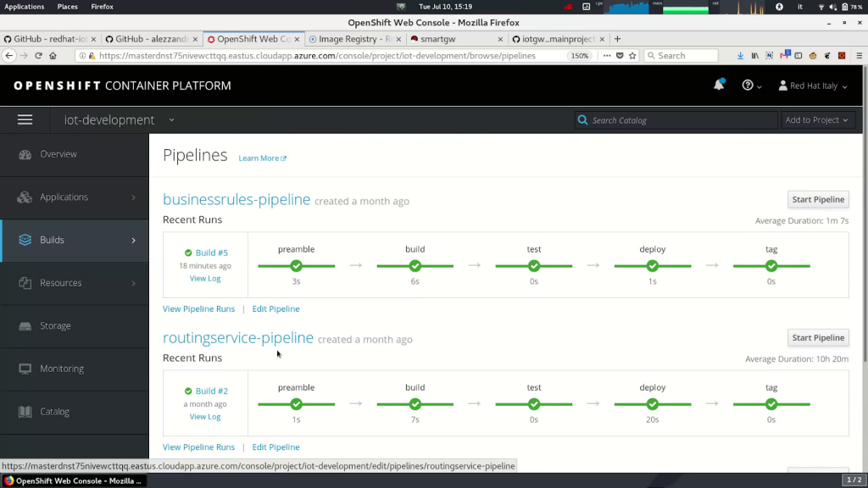Viewport: 868px width, 488px height.
Task: Expand the Red Hat Italy user menu
Action: point(812,86)
